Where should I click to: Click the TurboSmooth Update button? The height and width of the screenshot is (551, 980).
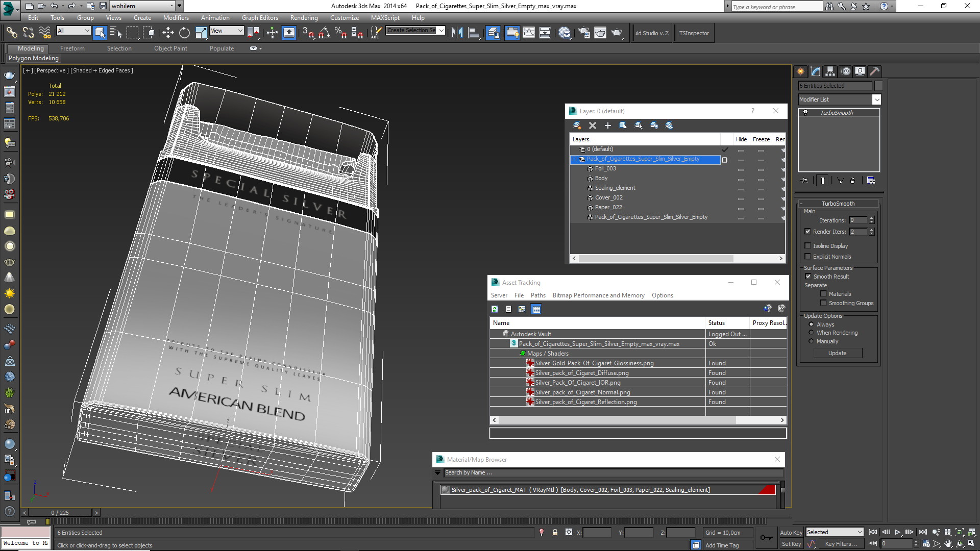(837, 353)
